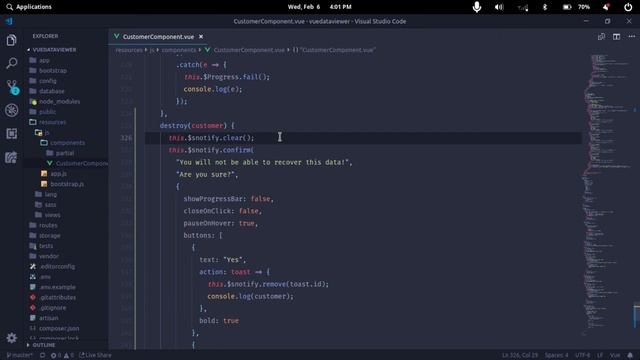The width and height of the screenshot is (640, 360).
Task: Expand the partial folder
Action: 64,153
